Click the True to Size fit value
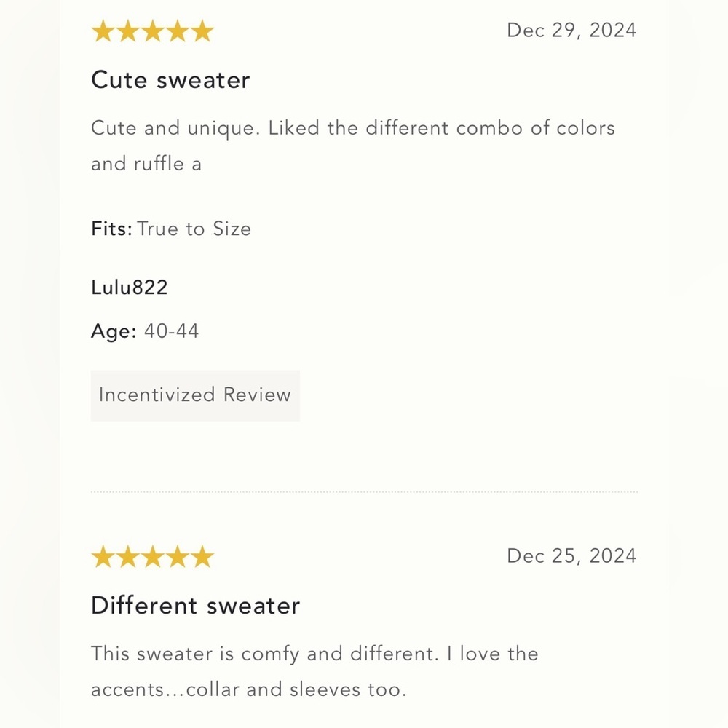728x728 pixels. pos(194,229)
